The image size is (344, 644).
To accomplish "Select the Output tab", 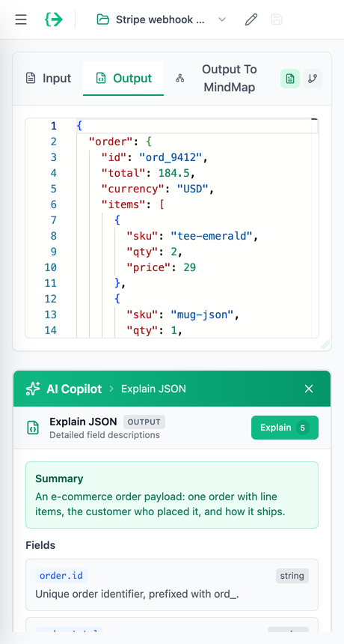I will click(123, 79).
